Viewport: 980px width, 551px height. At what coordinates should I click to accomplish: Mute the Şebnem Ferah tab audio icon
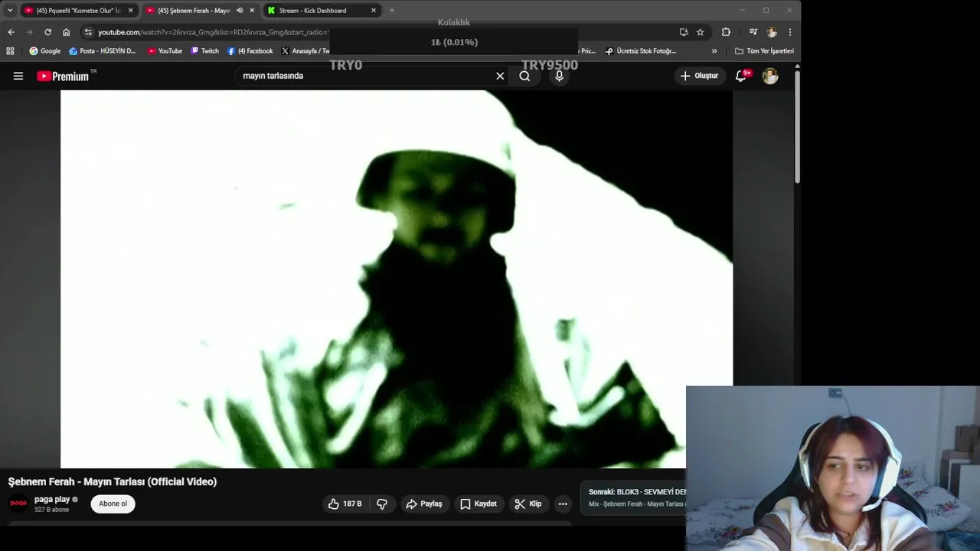coord(240,11)
